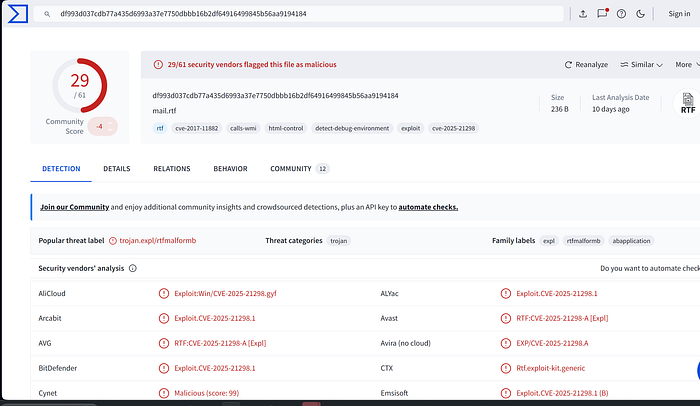Click the Exploit:Win/CVE-2025-21298.gyf detection text

pyautogui.click(x=225, y=293)
